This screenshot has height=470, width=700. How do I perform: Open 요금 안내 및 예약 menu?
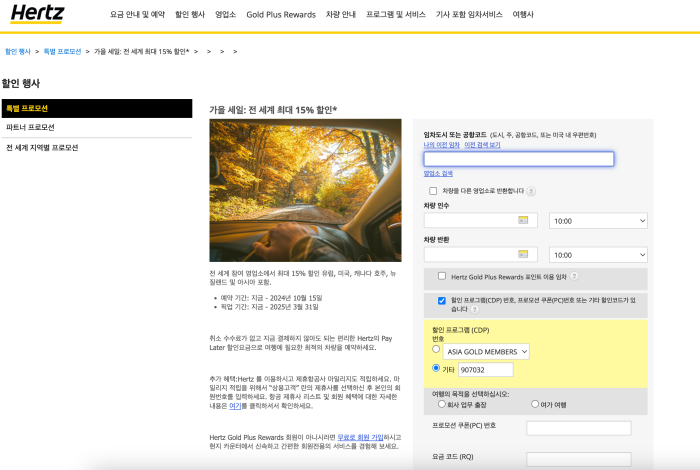coord(138,14)
